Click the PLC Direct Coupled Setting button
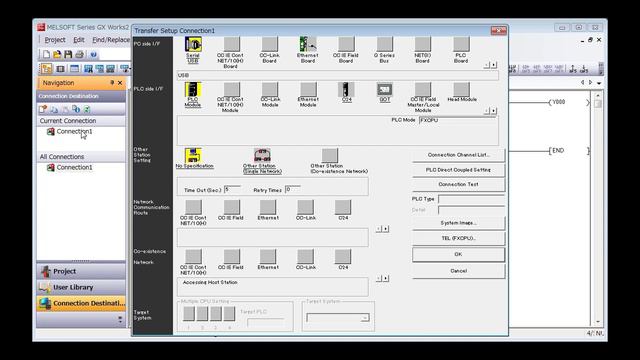640x360 pixels. [458, 170]
